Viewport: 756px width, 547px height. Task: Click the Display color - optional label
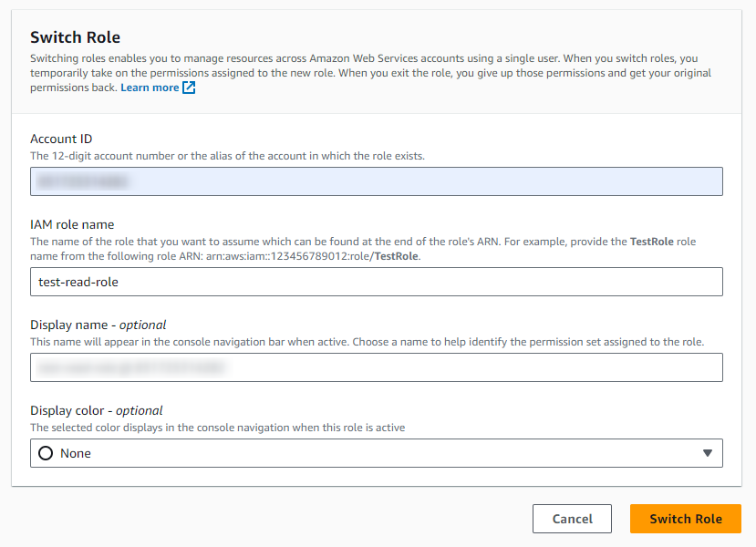pos(97,410)
